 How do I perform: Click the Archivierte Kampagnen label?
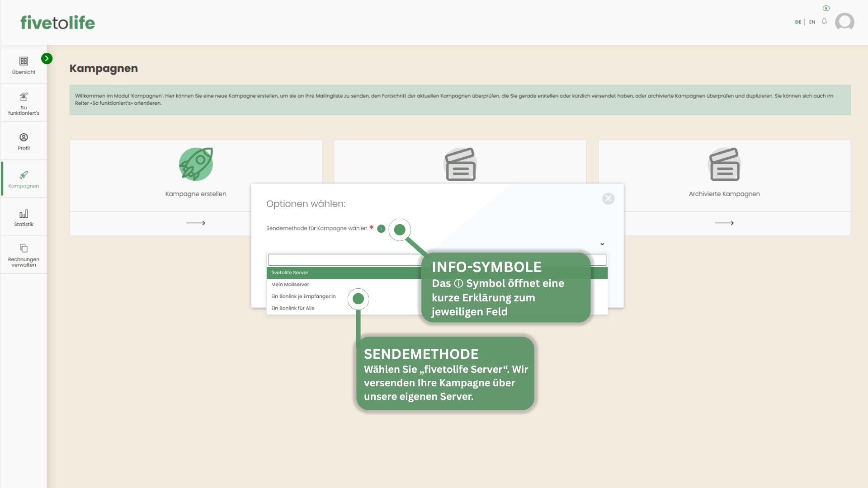point(724,194)
